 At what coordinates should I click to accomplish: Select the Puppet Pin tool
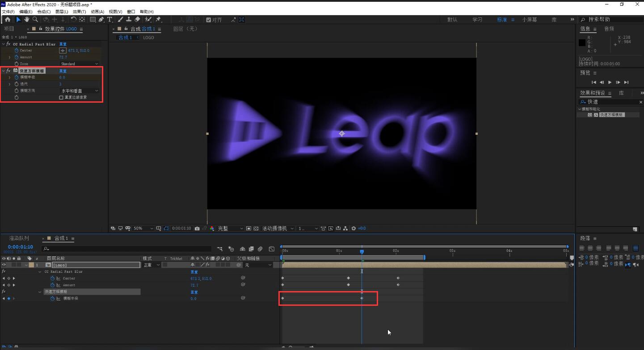click(158, 20)
